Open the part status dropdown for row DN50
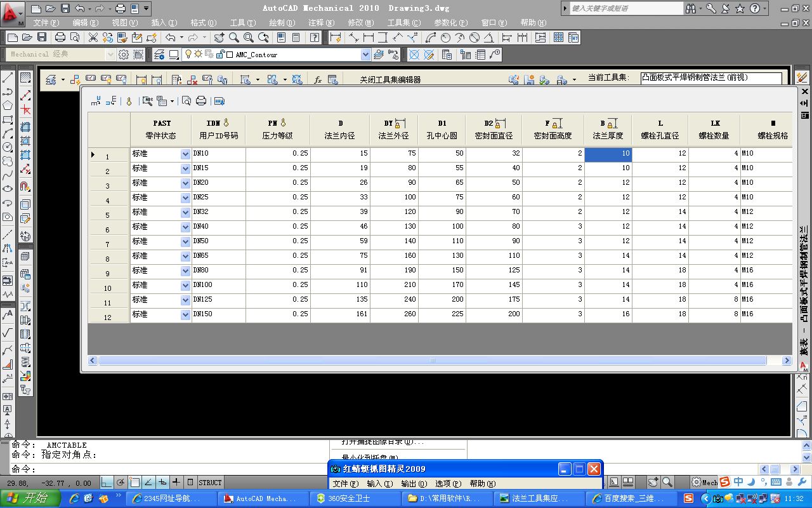Image resolution: width=812 pixels, height=508 pixels. [x=185, y=241]
